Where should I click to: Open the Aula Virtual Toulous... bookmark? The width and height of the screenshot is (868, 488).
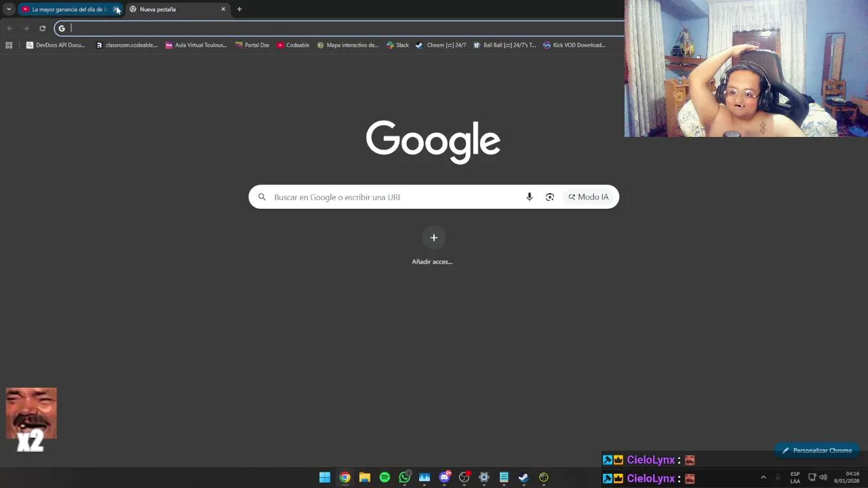(x=196, y=45)
